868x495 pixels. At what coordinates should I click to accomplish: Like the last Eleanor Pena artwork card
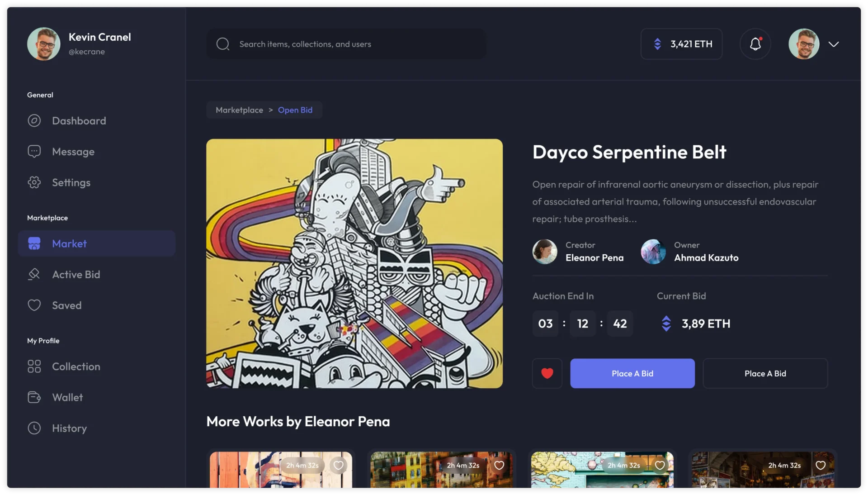click(x=820, y=466)
